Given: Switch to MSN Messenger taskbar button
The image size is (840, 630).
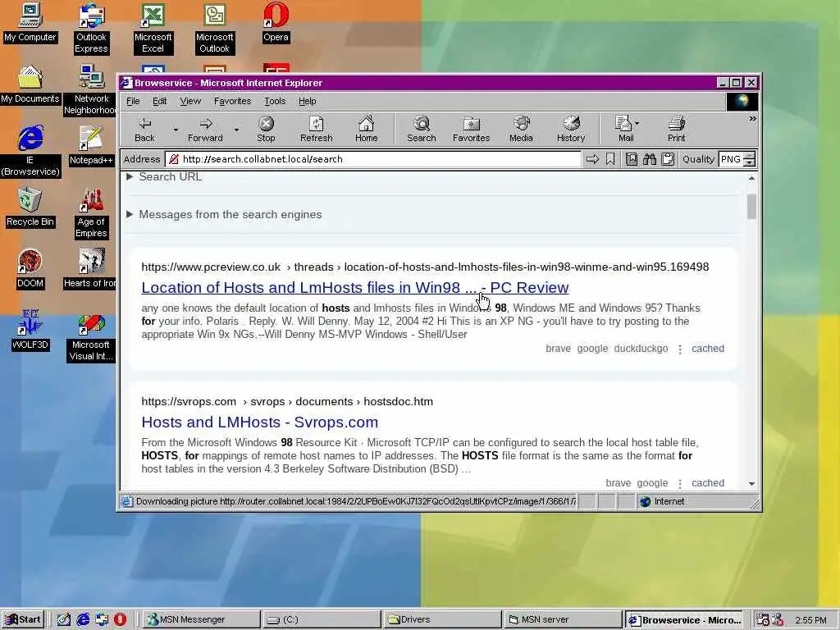Looking at the screenshot, I should pyautogui.click(x=201, y=619).
